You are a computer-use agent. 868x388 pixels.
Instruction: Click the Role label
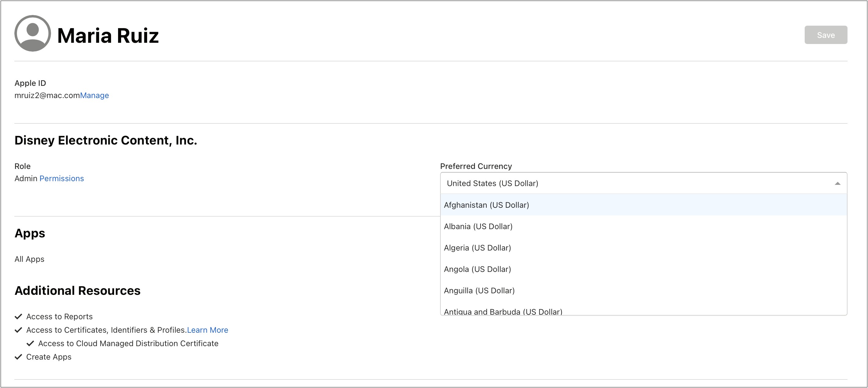pos(23,166)
